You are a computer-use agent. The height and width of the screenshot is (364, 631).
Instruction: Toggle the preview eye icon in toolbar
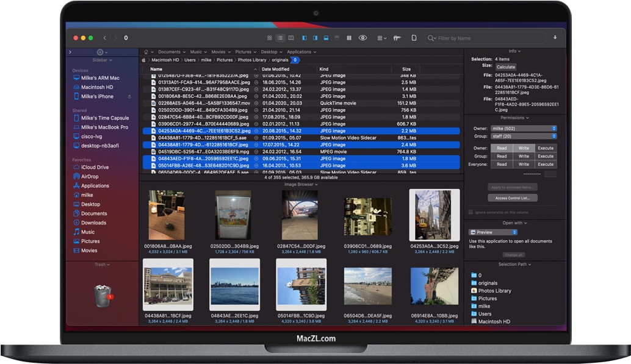362,38
